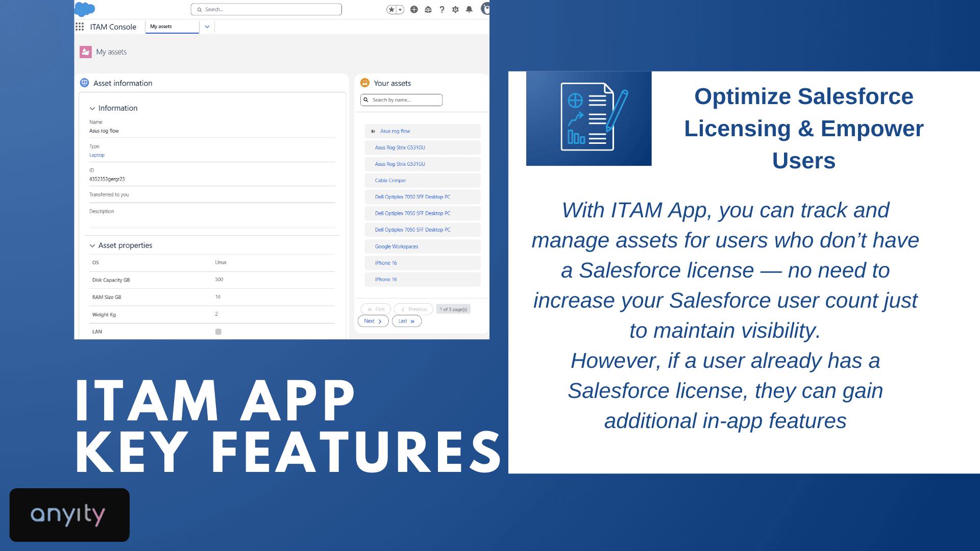Screen dimensions: 980x551
Task: Click the RAM Size GB value 16
Action: tap(218, 297)
